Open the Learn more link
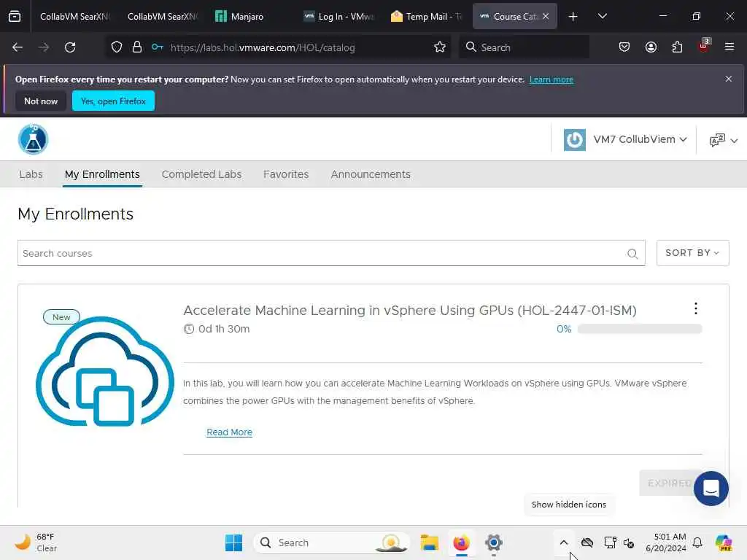This screenshot has width=747, height=560. pos(551,79)
